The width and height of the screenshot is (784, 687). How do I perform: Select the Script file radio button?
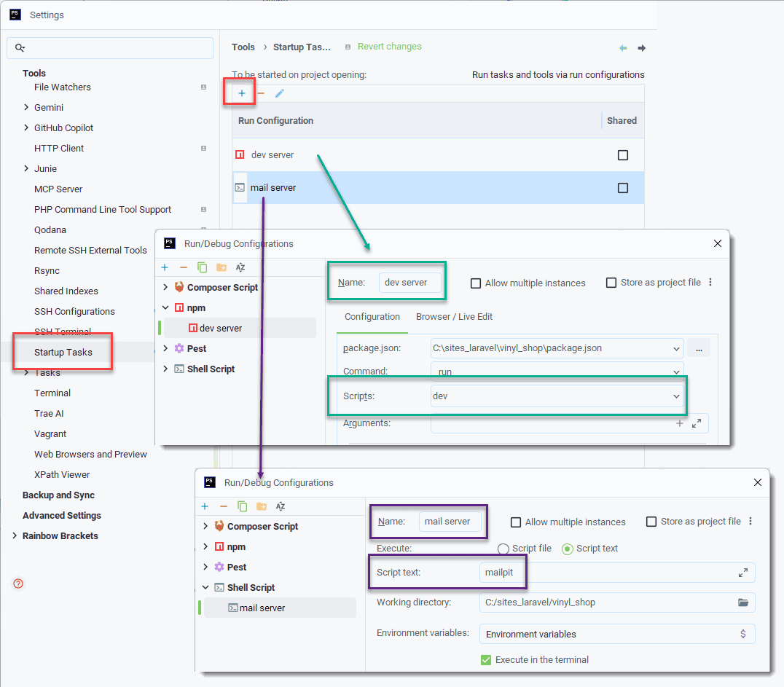tap(503, 549)
